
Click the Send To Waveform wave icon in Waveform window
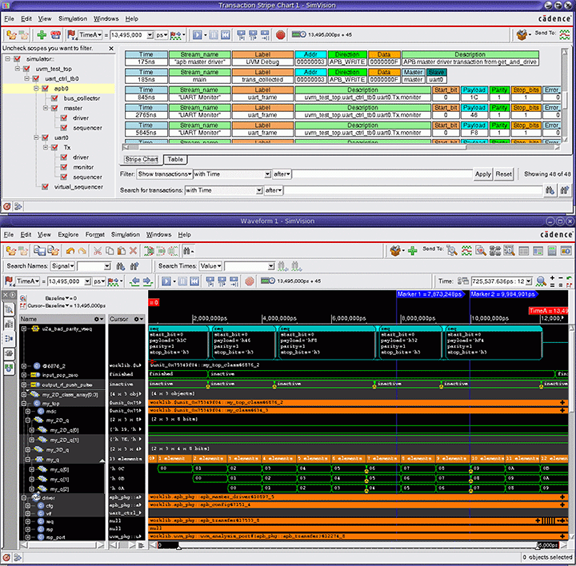pyautogui.click(x=467, y=251)
